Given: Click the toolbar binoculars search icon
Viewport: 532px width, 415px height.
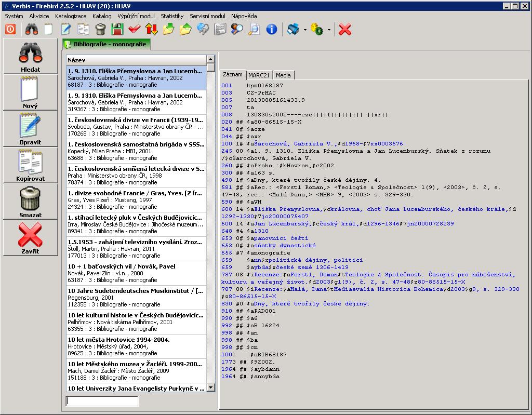Looking at the screenshot, I should click(x=31, y=29).
